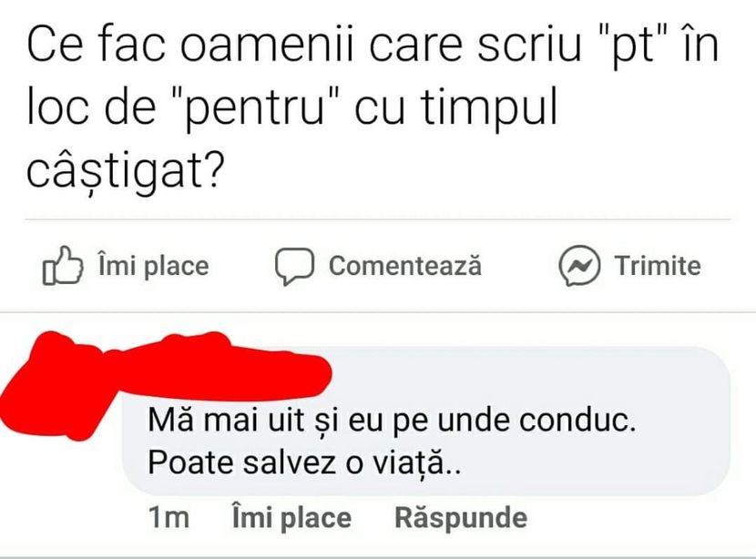Select the 'Comentează' text label

point(405,266)
